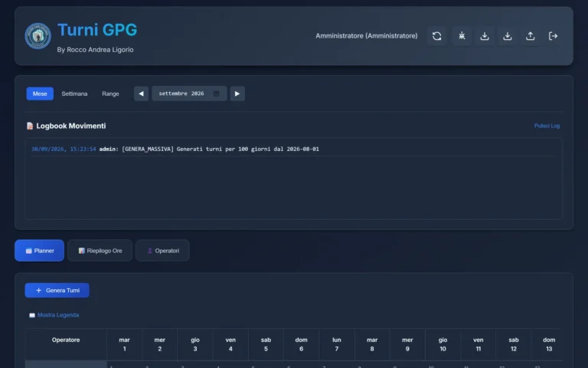Click the mer 9 column header

coord(407,344)
